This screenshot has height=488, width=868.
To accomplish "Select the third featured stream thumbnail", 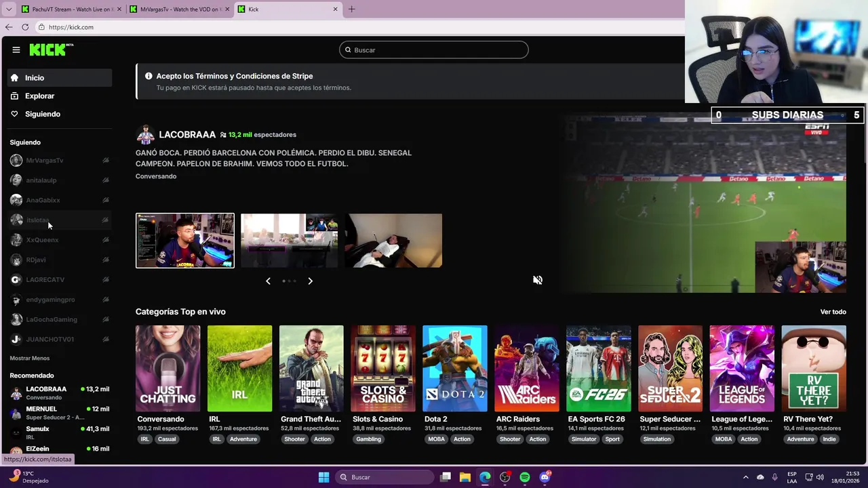I will pos(393,241).
